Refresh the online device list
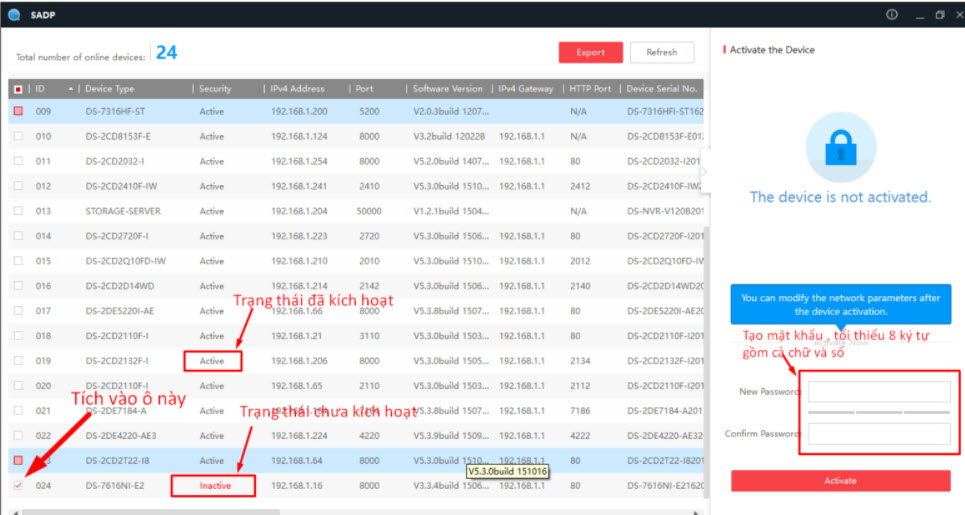 (x=661, y=52)
